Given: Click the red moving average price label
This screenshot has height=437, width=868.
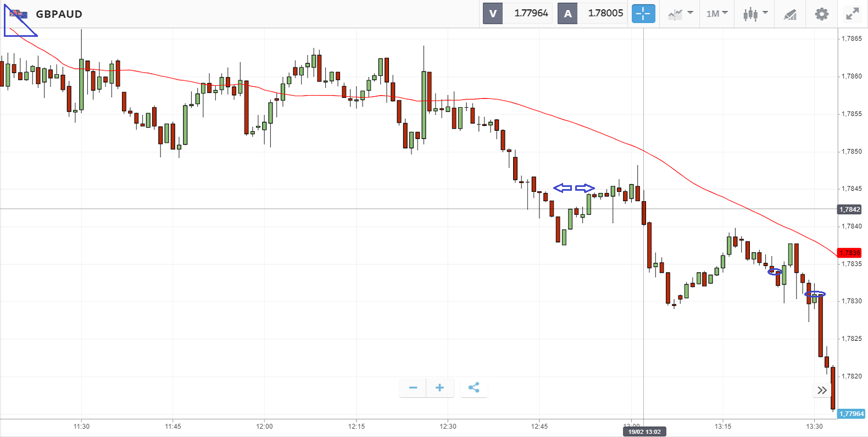Looking at the screenshot, I should [850, 253].
